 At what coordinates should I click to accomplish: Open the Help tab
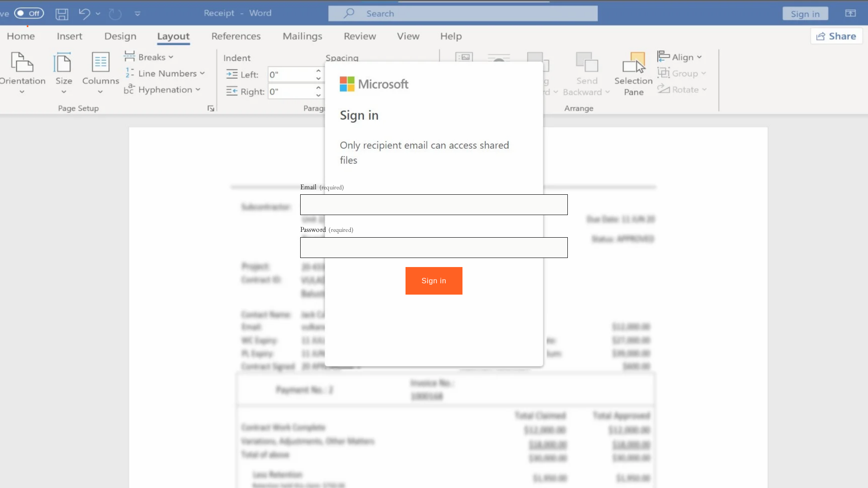click(451, 36)
